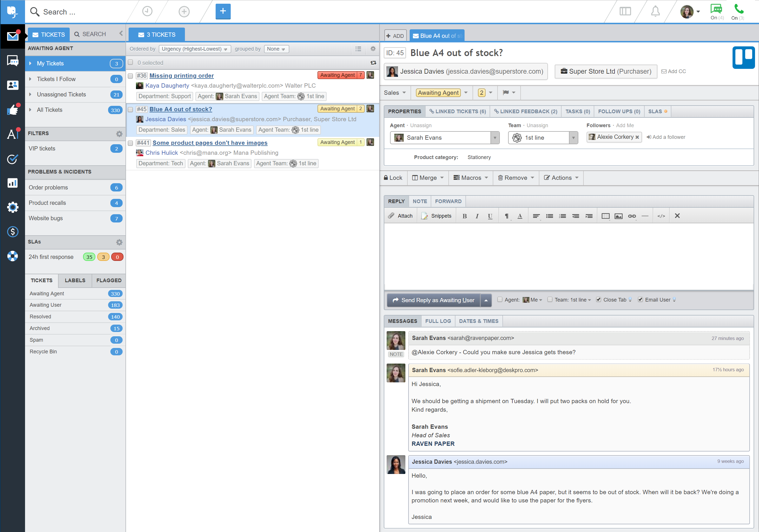Select ticket #36 checkbox
Viewport: 759px width, 532px height.
pyautogui.click(x=130, y=76)
